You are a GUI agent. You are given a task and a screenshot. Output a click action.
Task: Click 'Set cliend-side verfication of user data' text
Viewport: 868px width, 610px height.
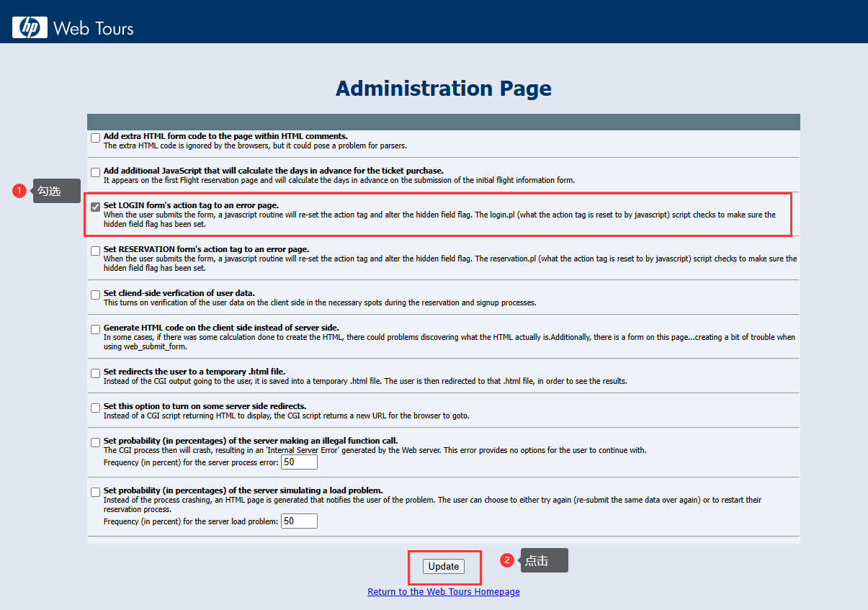click(179, 293)
